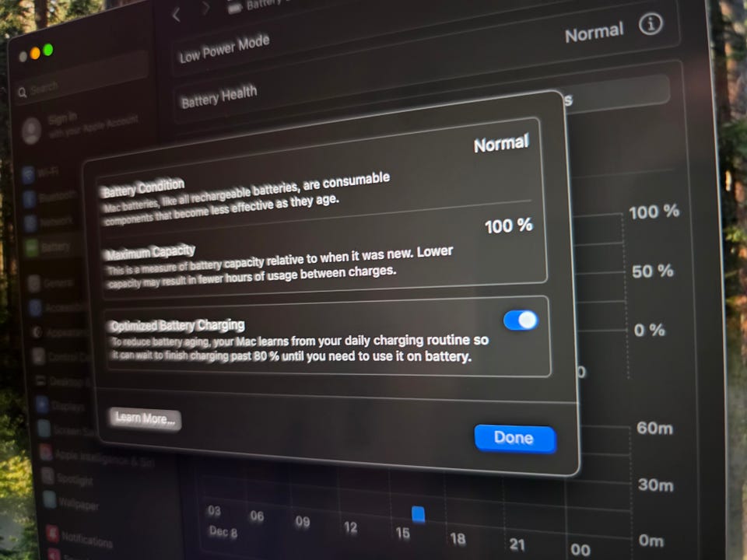Click Sign in with your Apple Account
Viewport: 747px width, 560px height.
click(81, 126)
